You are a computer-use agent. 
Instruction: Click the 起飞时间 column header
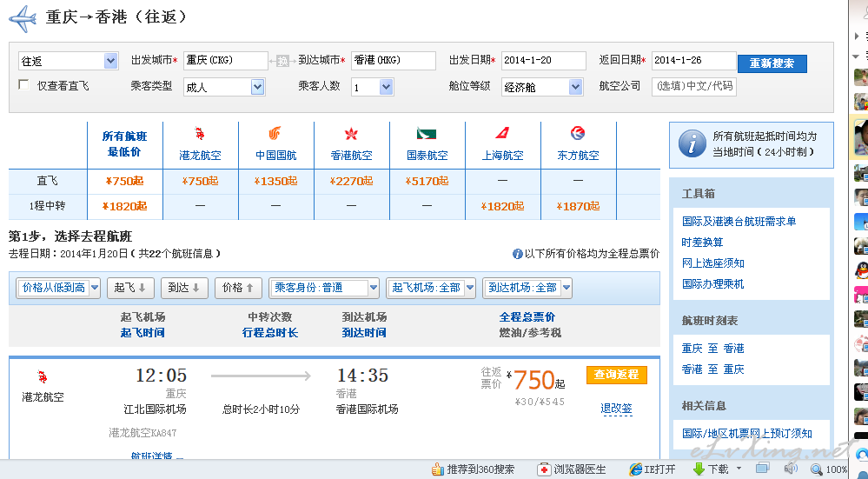(142, 333)
